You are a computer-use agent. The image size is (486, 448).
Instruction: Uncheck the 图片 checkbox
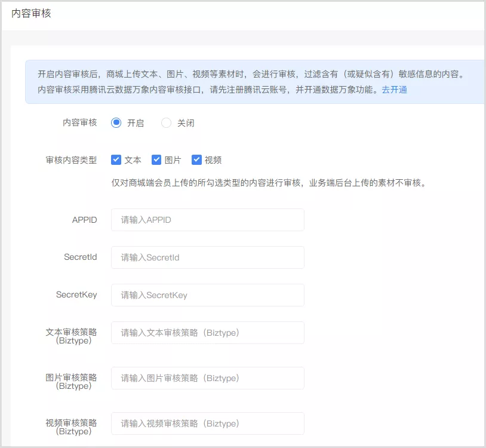[x=156, y=160]
